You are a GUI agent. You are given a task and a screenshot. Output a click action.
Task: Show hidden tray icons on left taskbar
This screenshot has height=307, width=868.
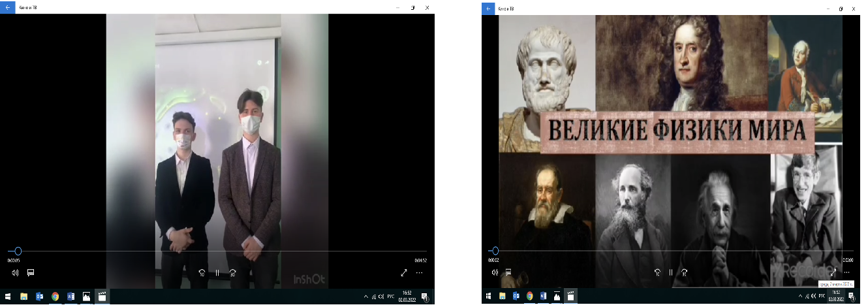365,297
